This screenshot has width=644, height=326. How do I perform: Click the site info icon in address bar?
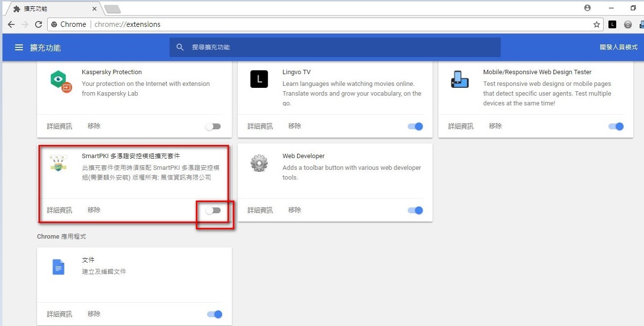54,24
